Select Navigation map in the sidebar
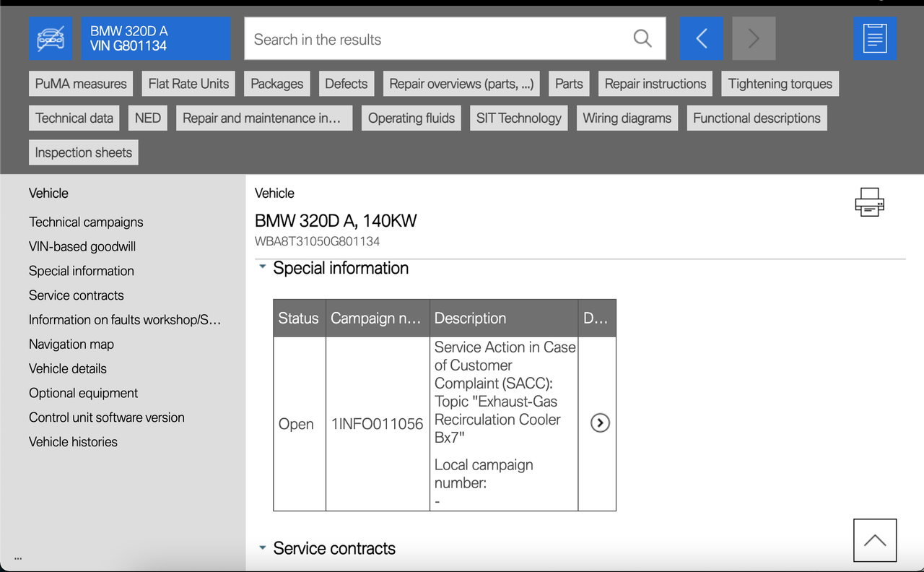The width and height of the screenshot is (924, 572). [71, 344]
